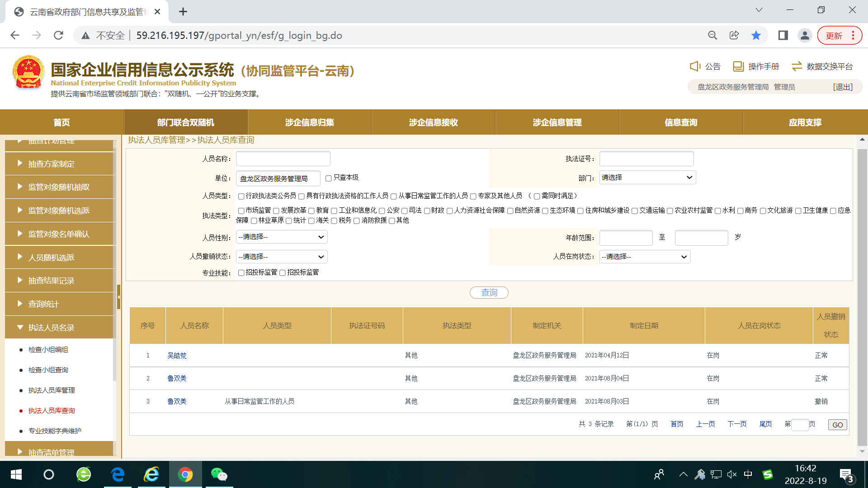Enable the 需同时满足 checkbox
The height and width of the screenshot is (488, 868).
pos(537,196)
